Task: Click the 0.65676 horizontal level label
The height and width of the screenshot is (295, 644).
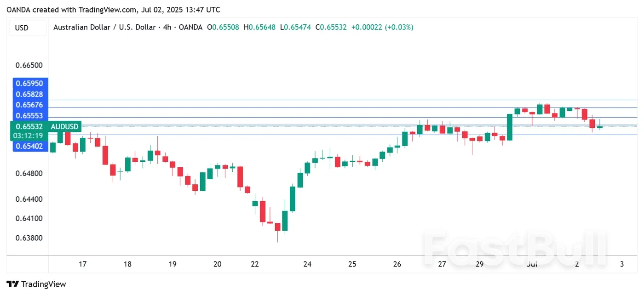Action: (29, 105)
